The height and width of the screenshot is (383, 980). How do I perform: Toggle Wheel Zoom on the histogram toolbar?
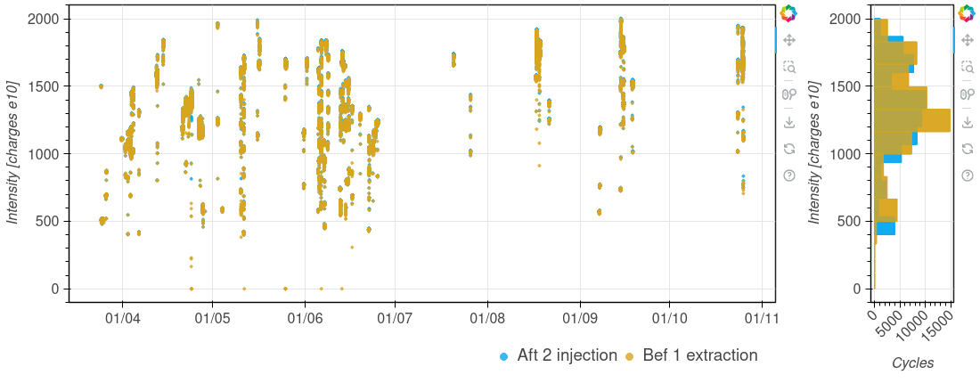coord(967,94)
